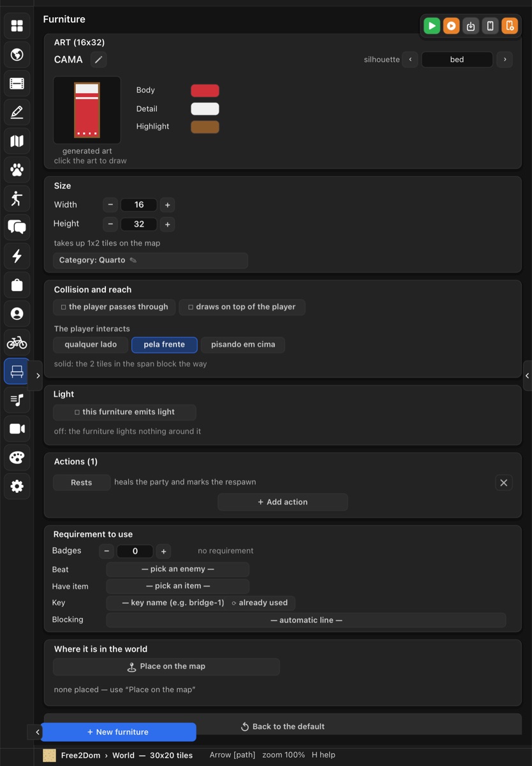Open the 'pick an item' dropdown
The width and height of the screenshot is (532, 766).
click(177, 586)
